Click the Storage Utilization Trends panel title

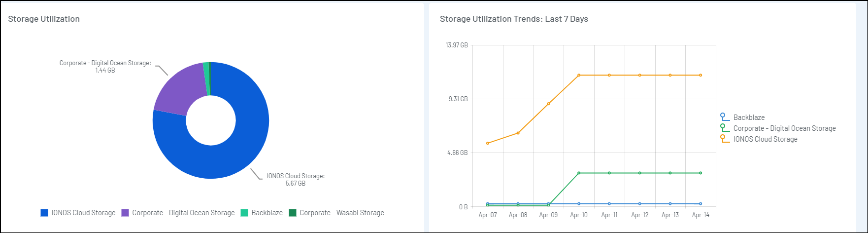pyautogui.click(x=514, y=19)
